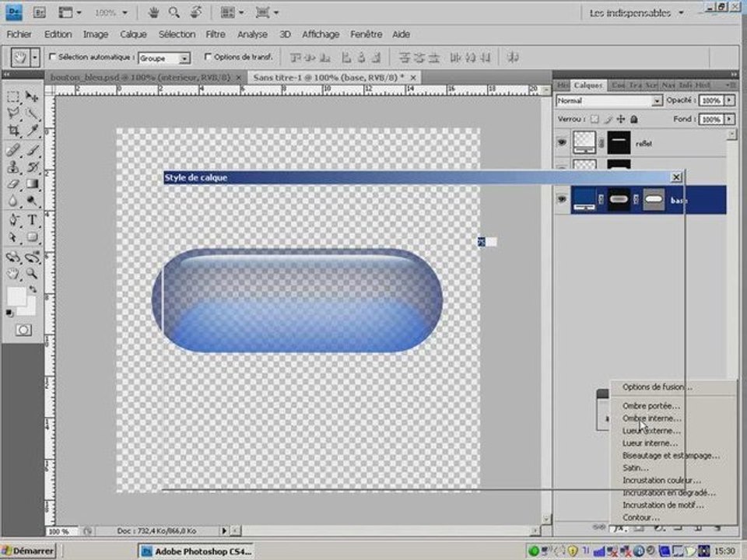Hide the base layer
This screenshot has height=560, width=747.
562,199
